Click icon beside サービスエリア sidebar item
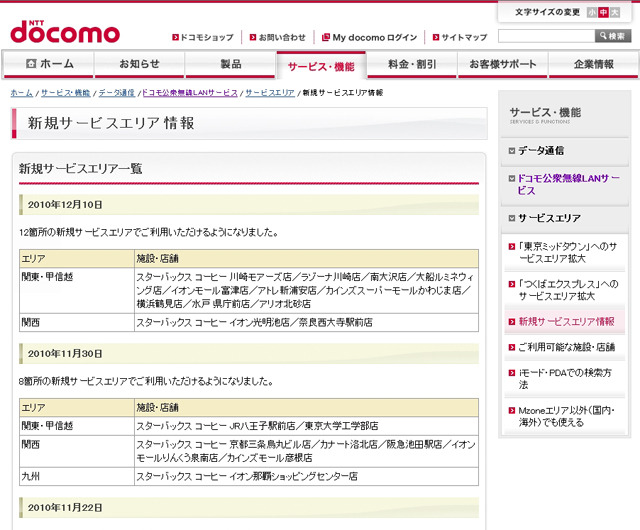The image size is (640, 530). point(512,218)
